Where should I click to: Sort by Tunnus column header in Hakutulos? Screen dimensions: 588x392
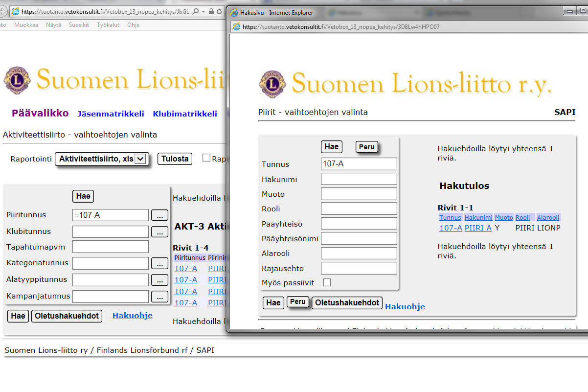[x=450, y=217]
